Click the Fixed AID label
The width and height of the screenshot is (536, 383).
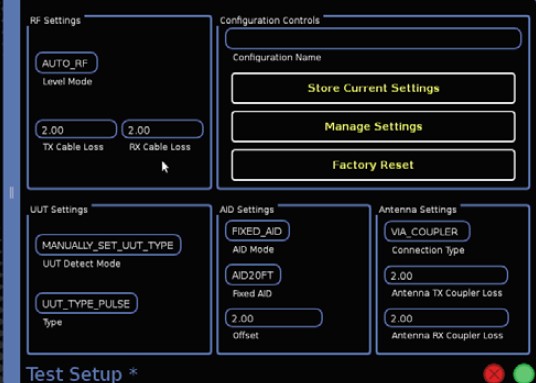click(252, 293)
